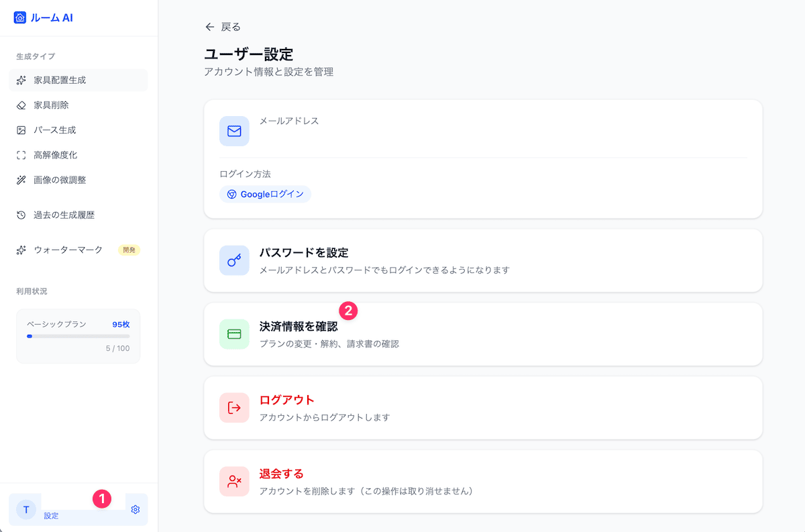View 過去の生成履歴 history
Image resolution: width=805 pixels, height=532 pixels.
[x=64, y=215]
